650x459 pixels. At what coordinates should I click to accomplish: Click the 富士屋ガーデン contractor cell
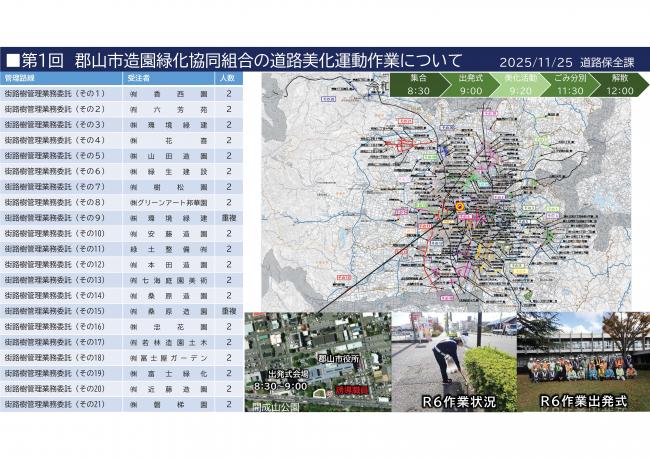[x=168, y=357]
